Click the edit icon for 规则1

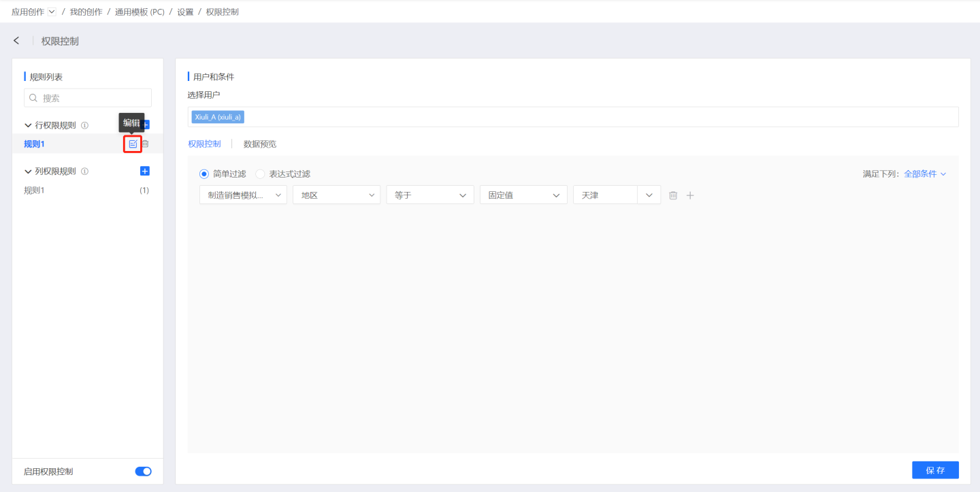pyautogui.click(x=133, y=144)
